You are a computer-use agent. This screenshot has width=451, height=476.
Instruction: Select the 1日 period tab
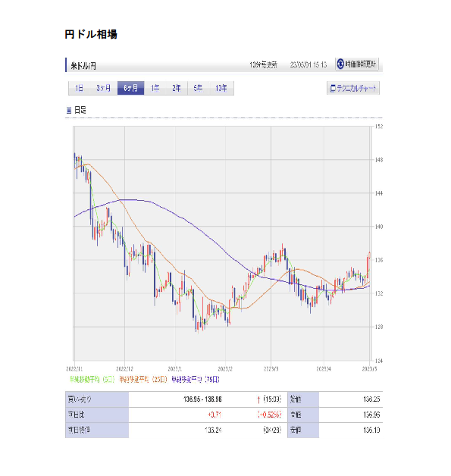[79, 88]
